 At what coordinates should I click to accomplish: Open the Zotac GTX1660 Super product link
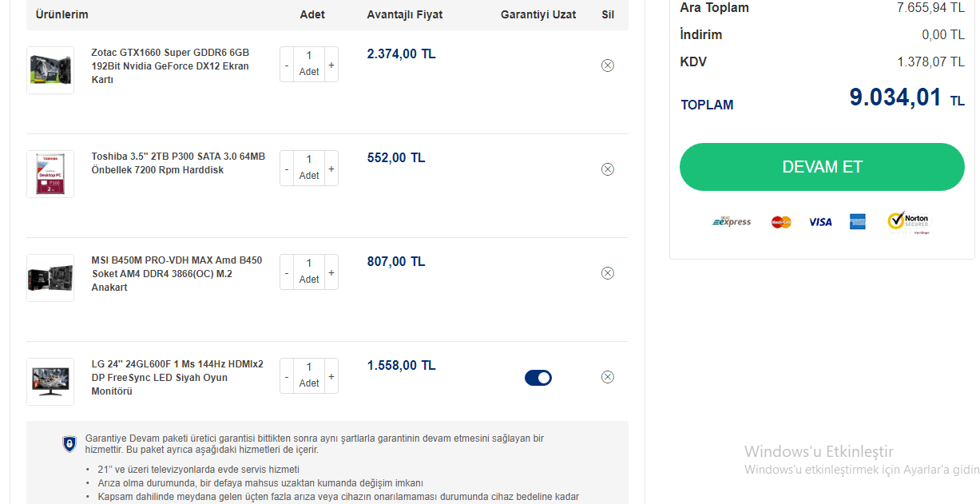tap(170, 66)
